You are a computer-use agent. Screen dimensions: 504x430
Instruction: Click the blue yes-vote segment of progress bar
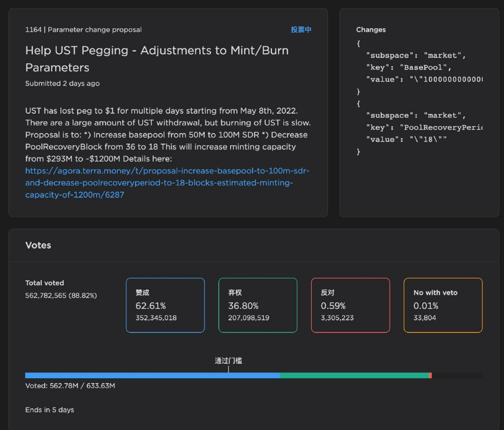pyautogui.click(x=152, y=375)
